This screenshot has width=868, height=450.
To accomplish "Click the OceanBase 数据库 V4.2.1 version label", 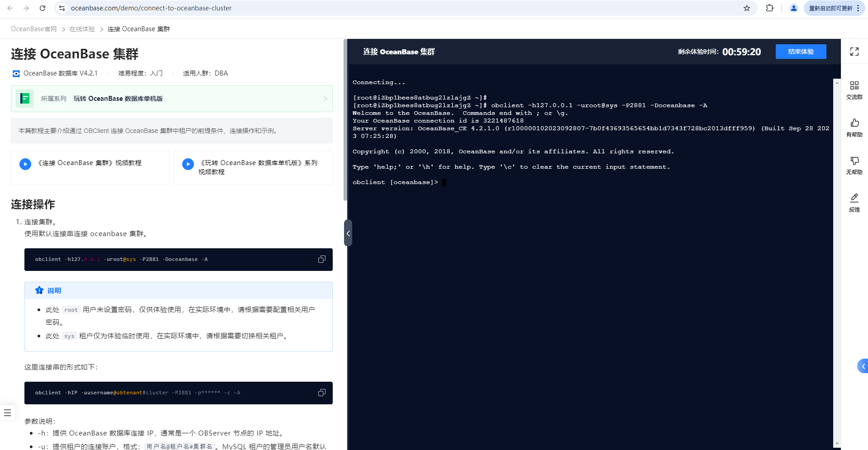I will (60, 73).
